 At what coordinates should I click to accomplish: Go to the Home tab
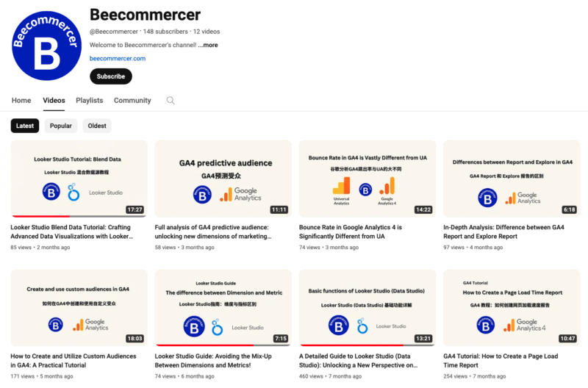coord(21,101)
